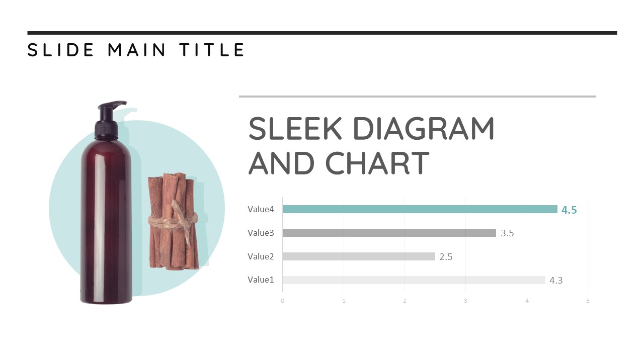
Task: Select the Value4 axis label
Action: point(261,209)
